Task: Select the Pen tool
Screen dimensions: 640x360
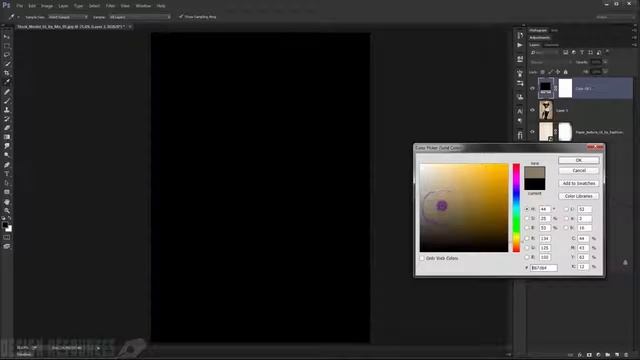Action: coord(7,164)
